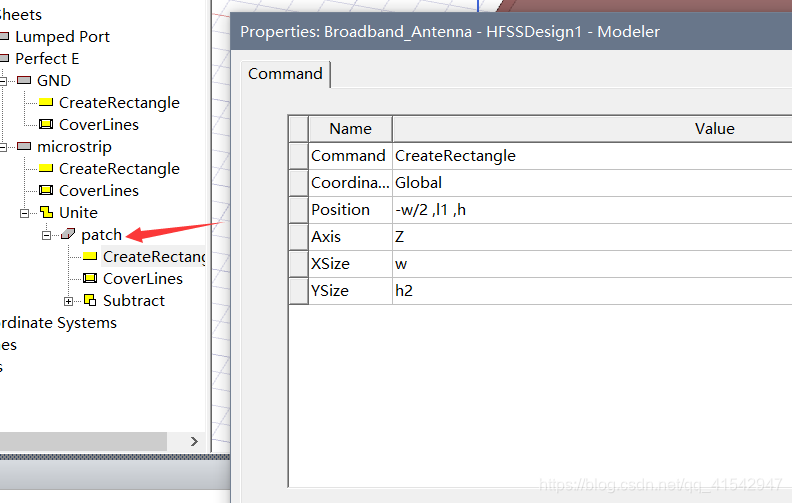Edit the Position value -w/2 ,l1 ,h
The image size is (792, 503).
(x=592, y=210)
